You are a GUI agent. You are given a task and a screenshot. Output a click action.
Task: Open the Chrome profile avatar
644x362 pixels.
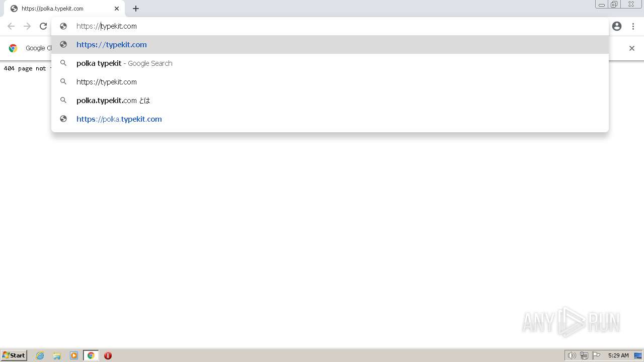coord(617,26)
